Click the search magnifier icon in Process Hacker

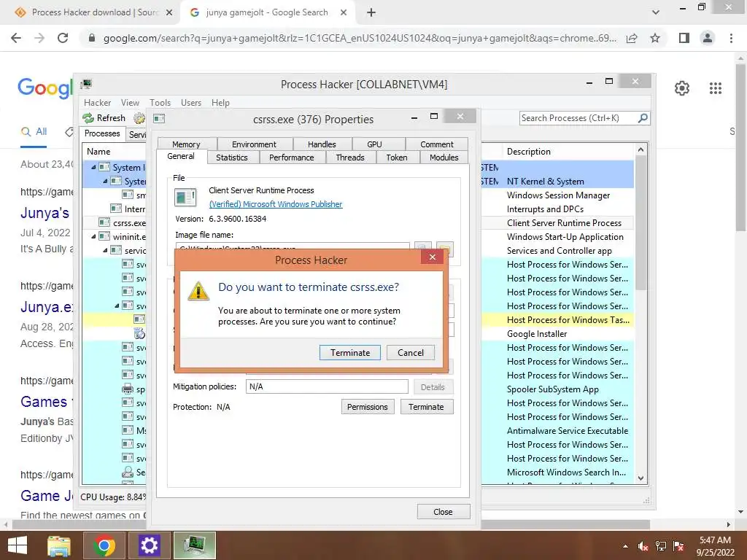coord(643,118)
